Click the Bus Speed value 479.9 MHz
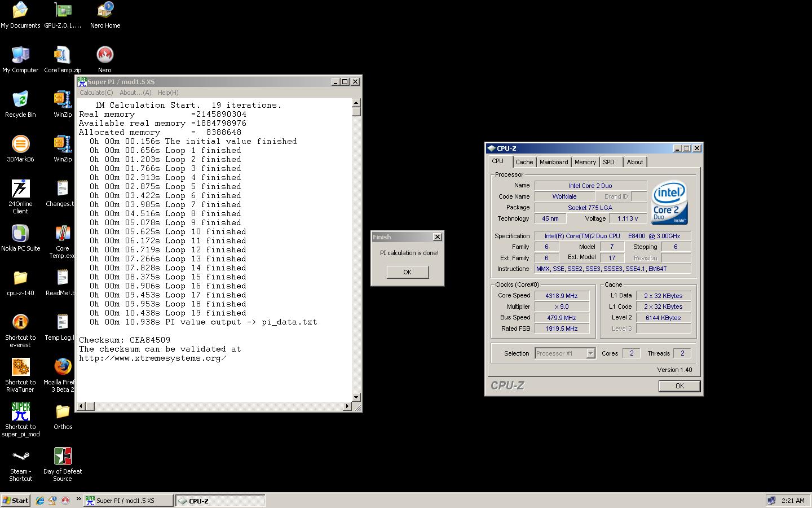This screenshot has height=508, width=812. pos(562,318)
